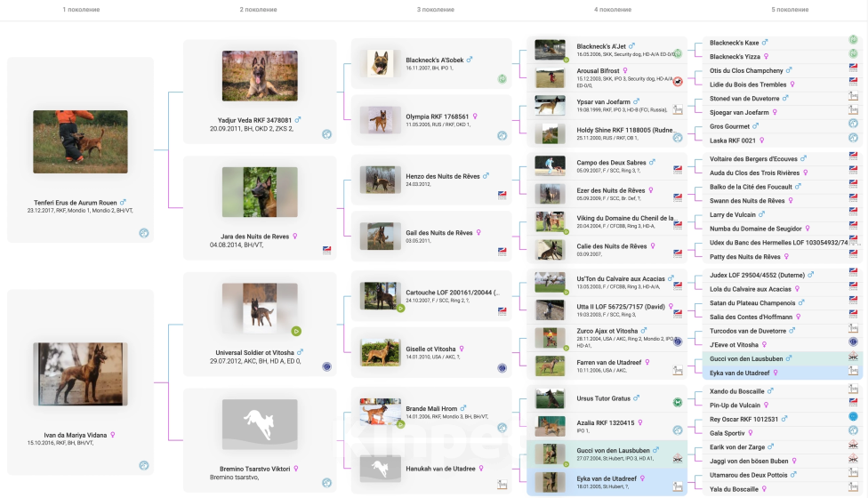The image size is (868, 498).
Task: Click green badge on Ursus Tutor Gratus row
Action: click(678, 402)
